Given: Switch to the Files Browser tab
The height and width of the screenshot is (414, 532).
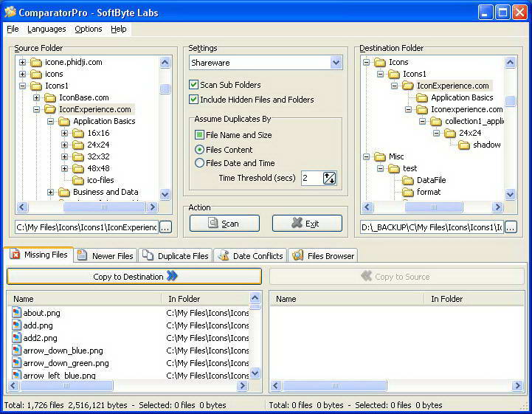Looking at the screenshot, I should (323, 255).
